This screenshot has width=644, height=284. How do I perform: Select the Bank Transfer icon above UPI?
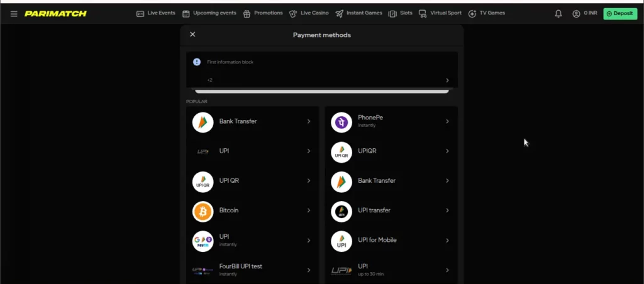[203, 123]
